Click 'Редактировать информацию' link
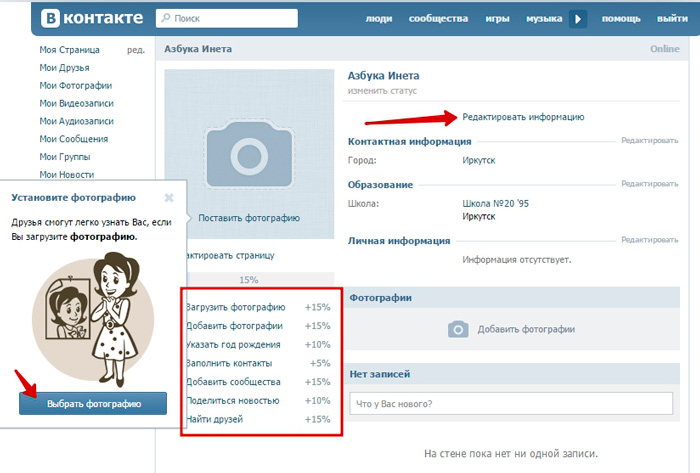The height and width of the screenshot is (473, 700). pos(523,117)
